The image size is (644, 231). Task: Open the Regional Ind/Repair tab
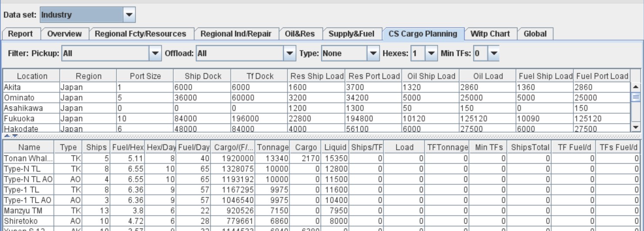(236, 34)
